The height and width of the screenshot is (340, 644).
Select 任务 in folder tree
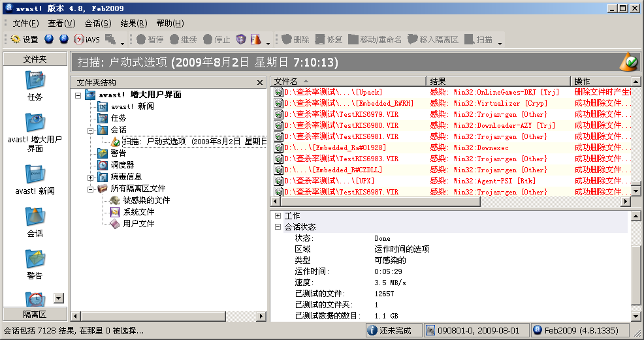(118, 118)
